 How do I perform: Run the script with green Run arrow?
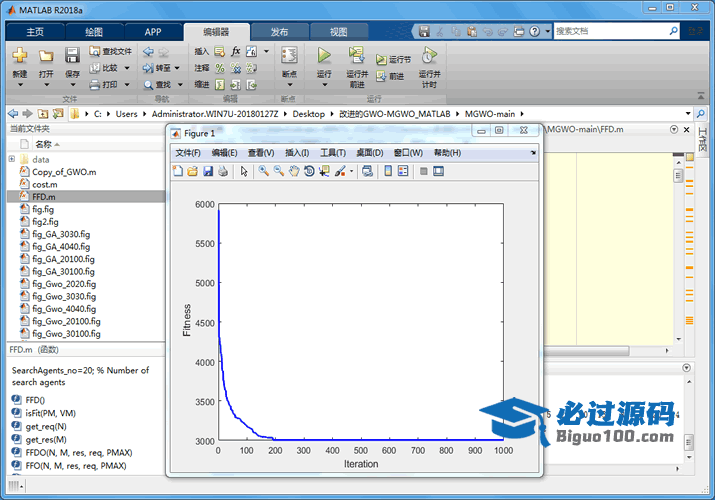click(324, 55)
